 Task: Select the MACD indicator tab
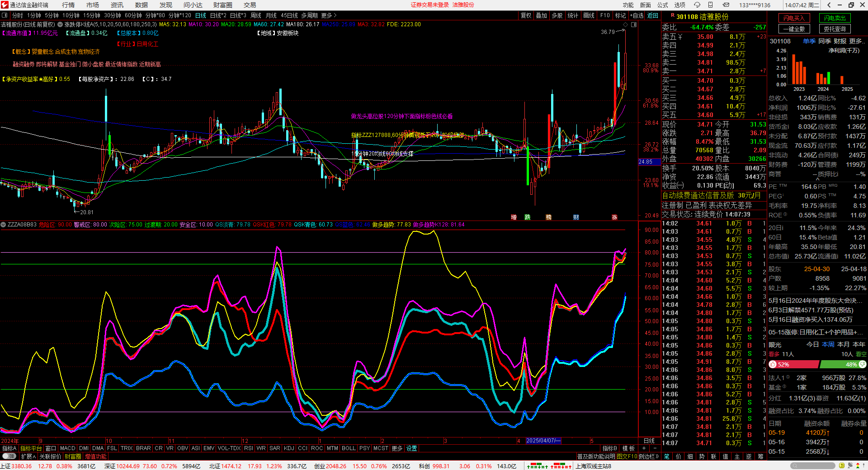tap(67, 448)
